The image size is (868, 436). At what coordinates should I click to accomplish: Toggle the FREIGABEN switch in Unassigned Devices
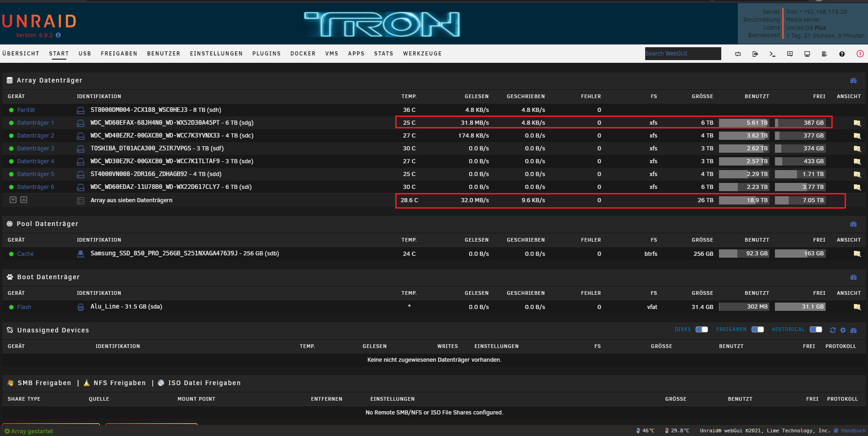pyautogui.click(x=757, y=330)
